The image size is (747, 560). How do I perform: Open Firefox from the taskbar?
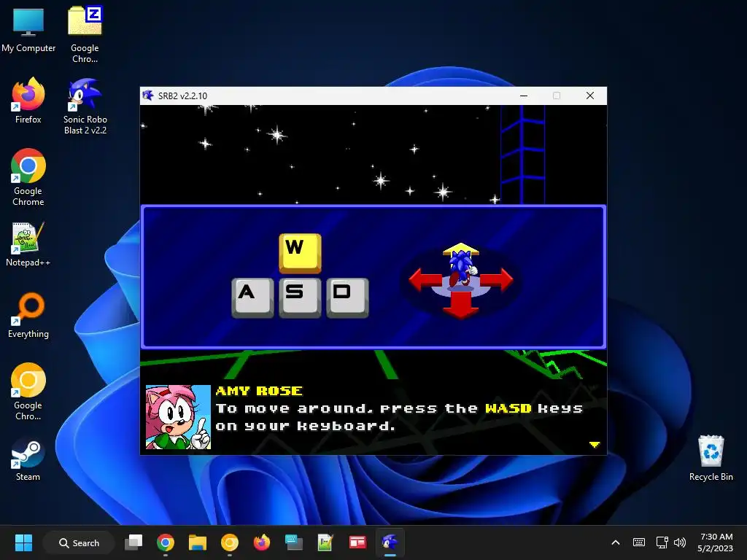[262, 542]
